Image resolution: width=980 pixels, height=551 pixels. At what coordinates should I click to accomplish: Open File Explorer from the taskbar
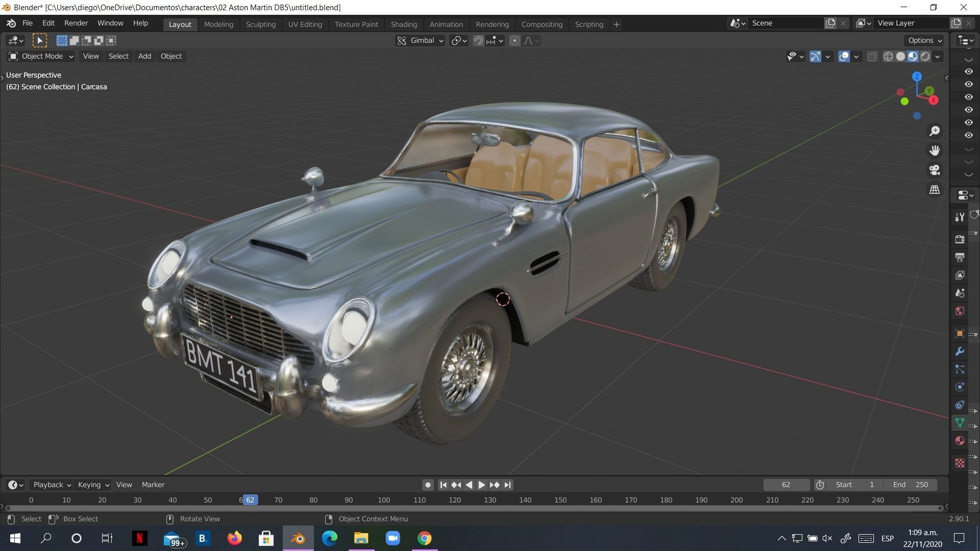(361, 538)
